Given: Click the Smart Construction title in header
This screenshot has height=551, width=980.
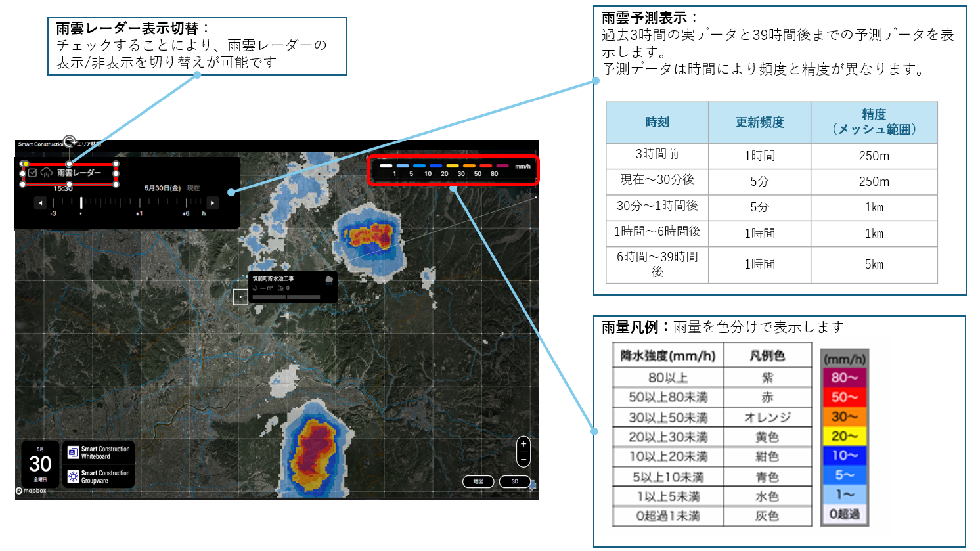Looking at the screenshot, I should pos(41,144).
